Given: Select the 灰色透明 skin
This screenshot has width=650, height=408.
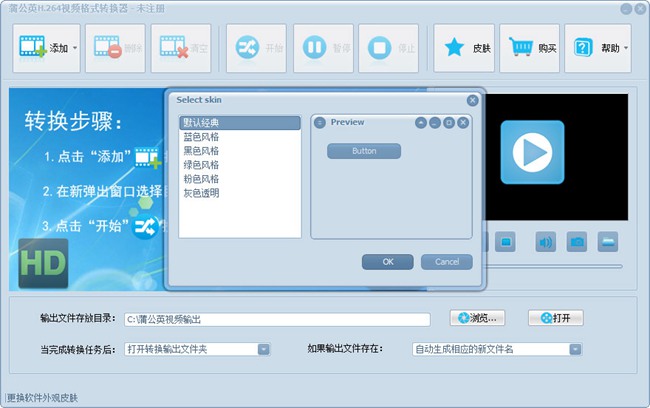Looking at the screenshot, I should coord(240,193).
